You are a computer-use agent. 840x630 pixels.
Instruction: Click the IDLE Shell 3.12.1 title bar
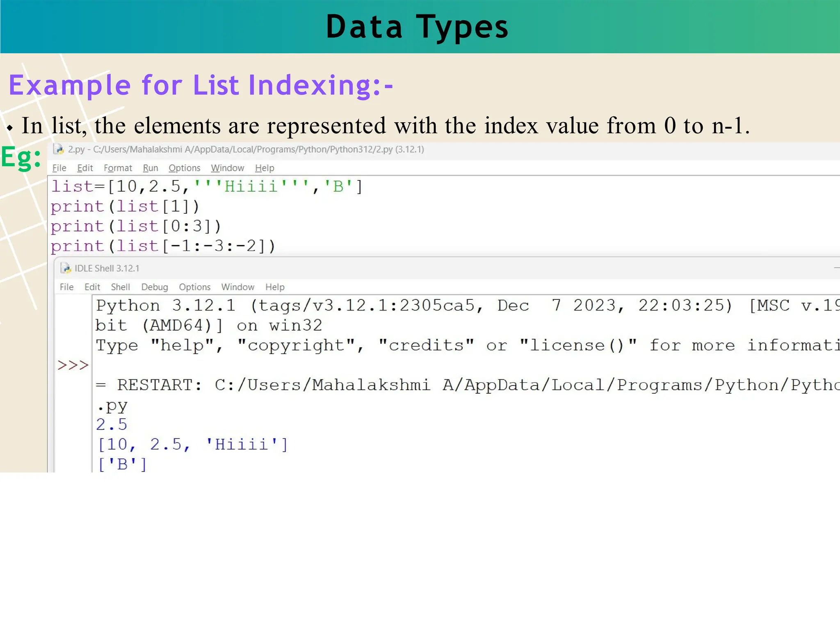point(107,268)
